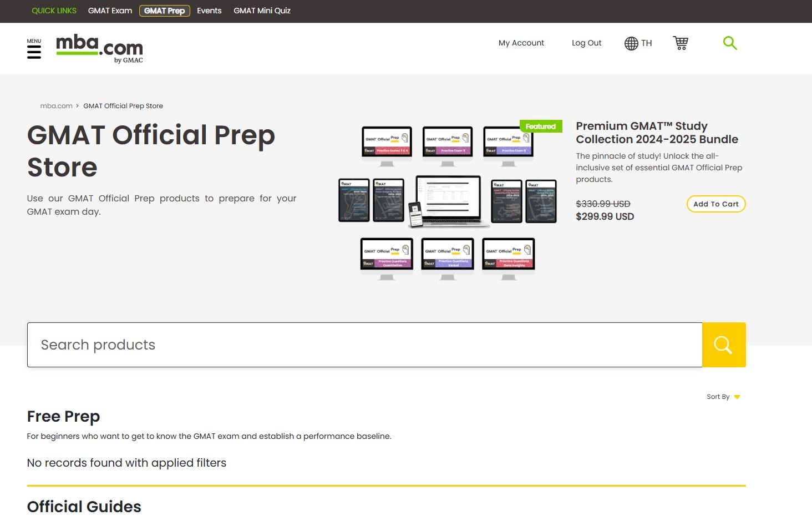
Task: Click the Featured badge on bundle image
Action: 540,127
